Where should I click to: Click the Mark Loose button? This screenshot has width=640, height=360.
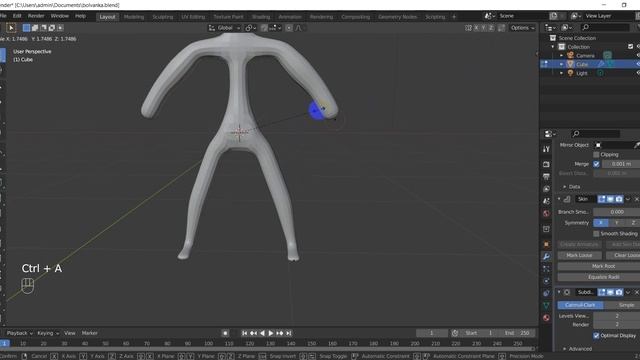click(x=580, y=255)
